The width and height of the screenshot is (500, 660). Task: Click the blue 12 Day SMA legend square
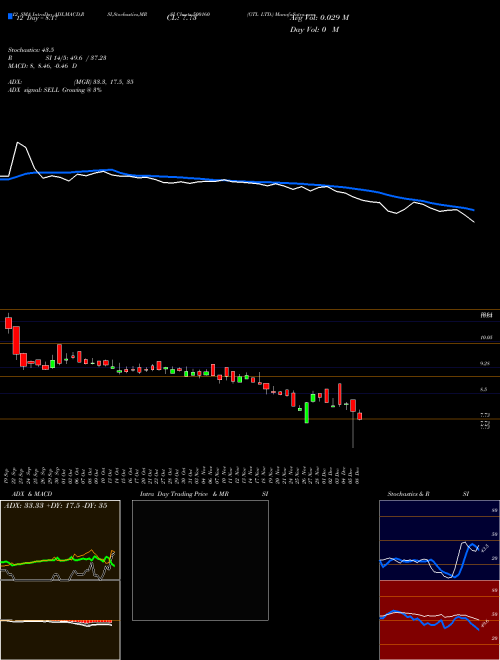pyautogui.click(x=10, y=16)
